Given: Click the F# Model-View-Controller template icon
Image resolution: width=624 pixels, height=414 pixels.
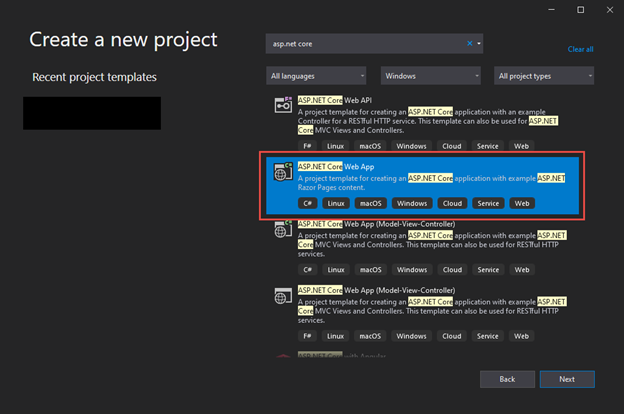Looking at the screenshot, I should 283,296.
